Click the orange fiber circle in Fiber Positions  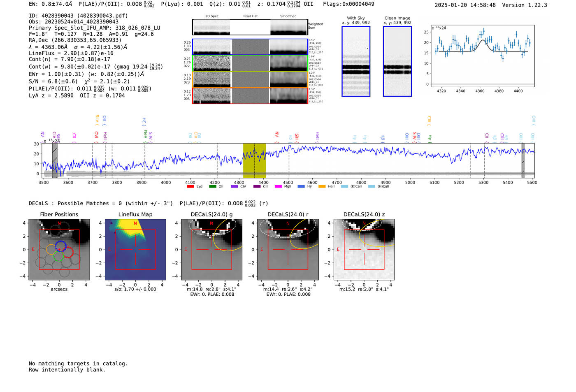(x=51, y=249)
